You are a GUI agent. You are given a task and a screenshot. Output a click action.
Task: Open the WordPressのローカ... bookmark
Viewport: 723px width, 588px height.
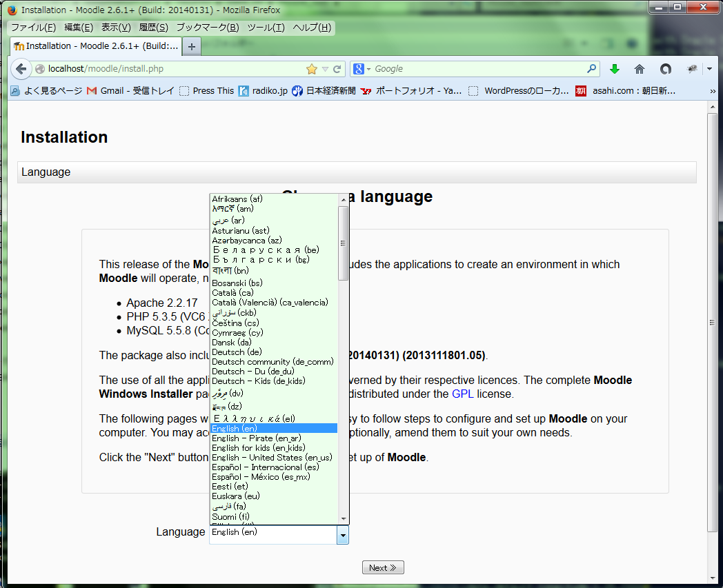coord(519,91)
